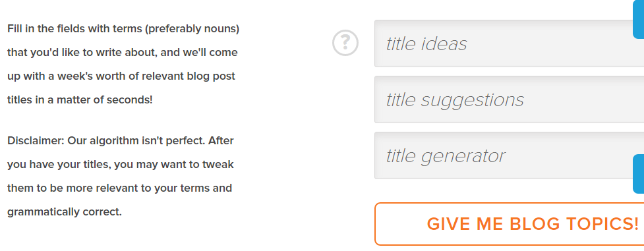Viewport: 644px width, 251px height.
Task: Click the 'title generator' placeholder text
Action: point(446,155)
